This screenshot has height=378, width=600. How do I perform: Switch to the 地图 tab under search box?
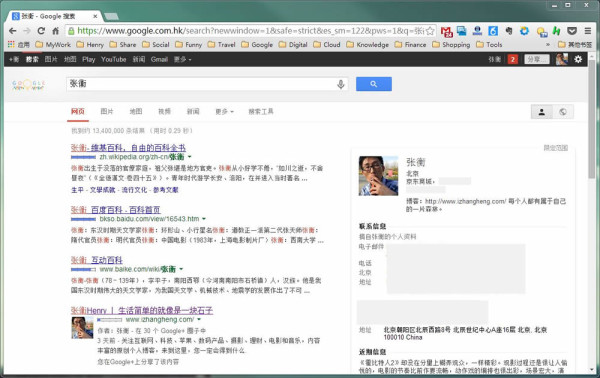click(136, 112)
